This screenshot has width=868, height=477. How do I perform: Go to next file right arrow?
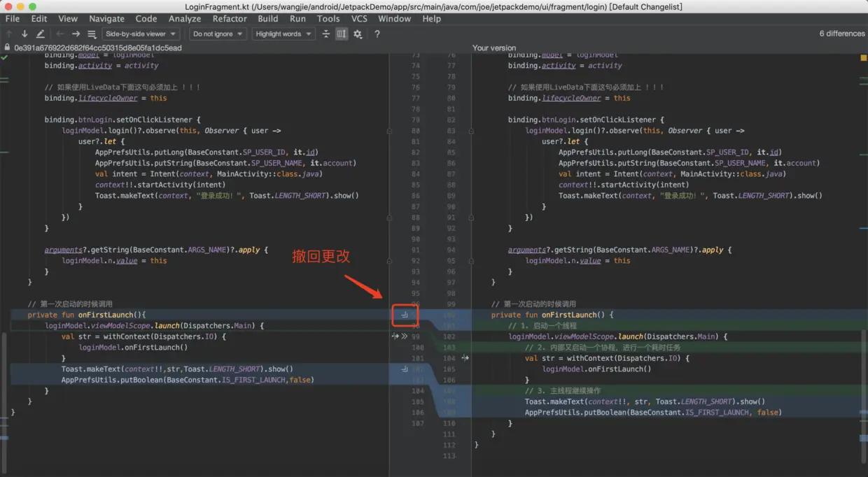point(76,34)
